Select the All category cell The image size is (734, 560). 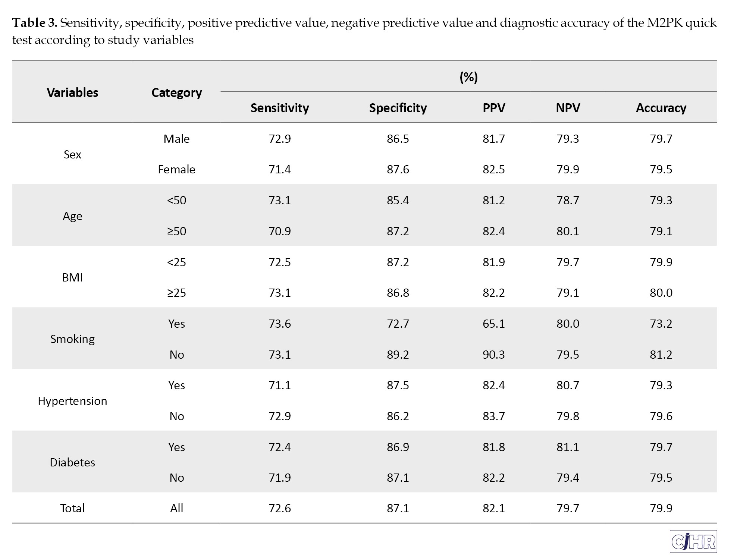click(x=176, y=508)
